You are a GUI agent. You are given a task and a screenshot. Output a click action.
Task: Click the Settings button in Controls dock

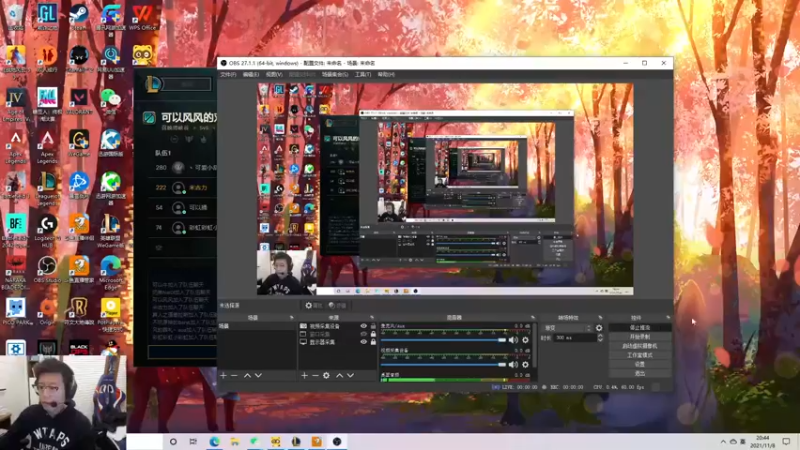click(x=640, y=364)
